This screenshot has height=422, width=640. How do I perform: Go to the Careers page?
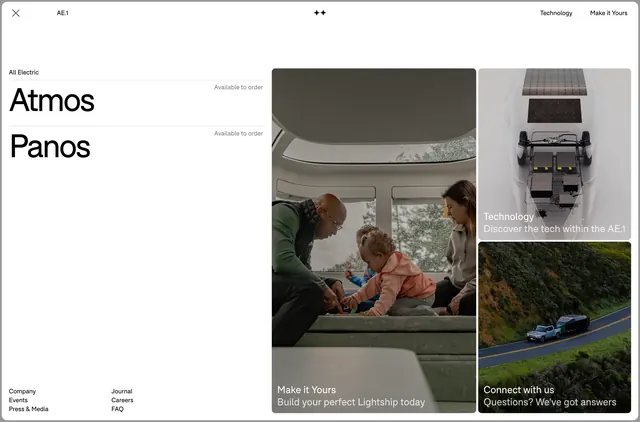point(122,400)
